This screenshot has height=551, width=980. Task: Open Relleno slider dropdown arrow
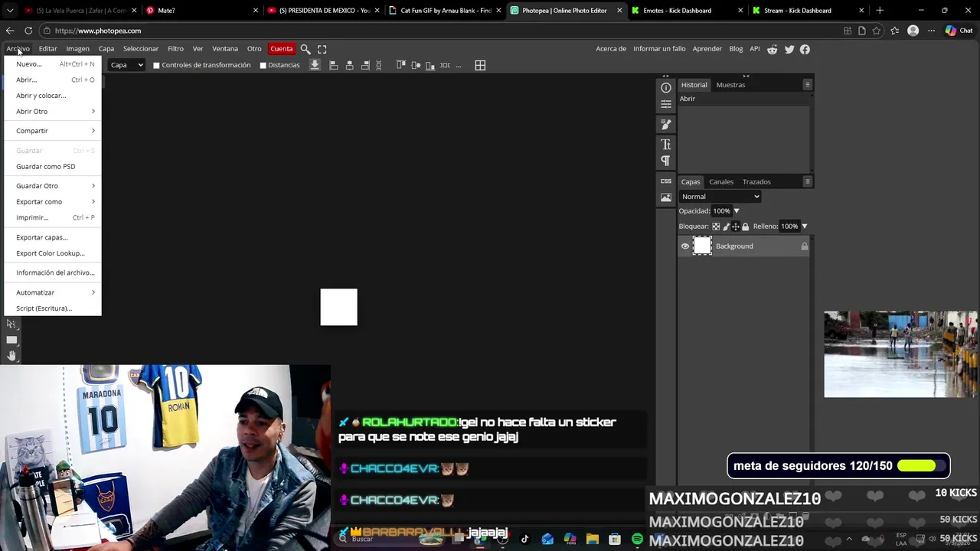coord(804,227)
